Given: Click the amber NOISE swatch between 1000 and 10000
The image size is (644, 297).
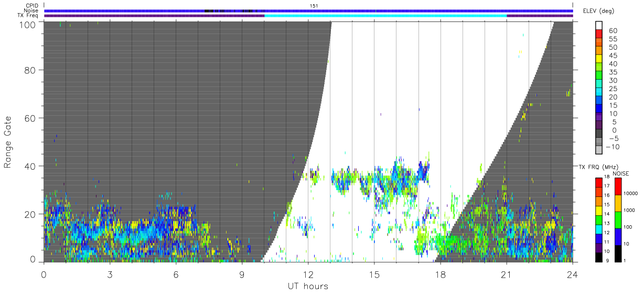Looking at the screenshot, I should [x=618, y=202].
